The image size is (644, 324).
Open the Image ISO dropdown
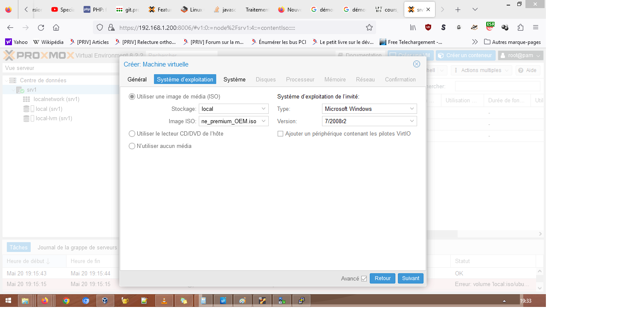[264, 121]
